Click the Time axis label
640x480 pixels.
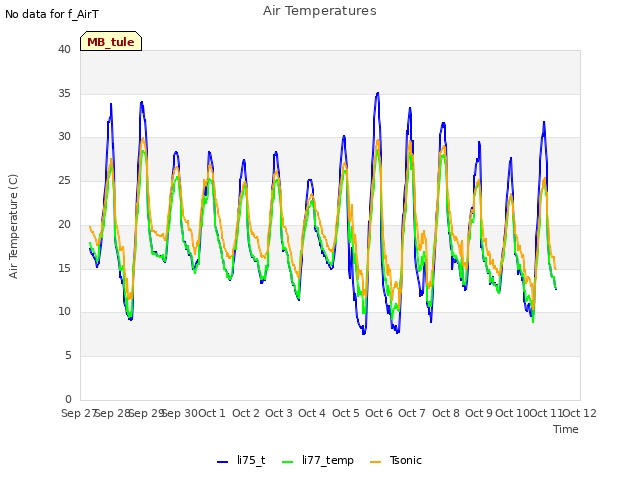tap(566, 429)
